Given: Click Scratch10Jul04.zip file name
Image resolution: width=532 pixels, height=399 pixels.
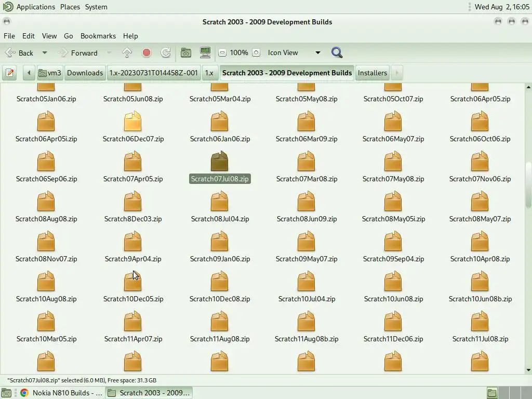Looking at the screenshot, I should (x=307, y=299).
